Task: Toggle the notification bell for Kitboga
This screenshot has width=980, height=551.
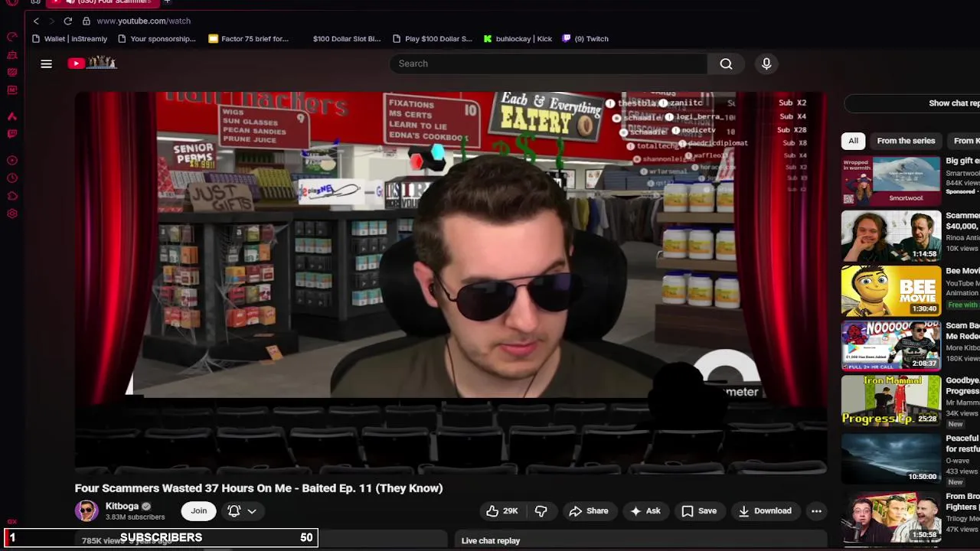Action: 234,511
